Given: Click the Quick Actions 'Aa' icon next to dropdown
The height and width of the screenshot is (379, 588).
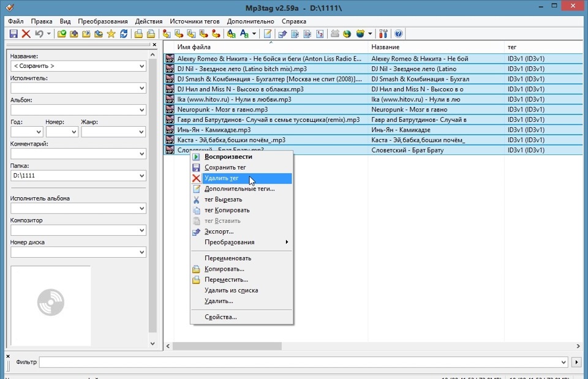Looking at the screenshot, I should click(x=244, y=34).
